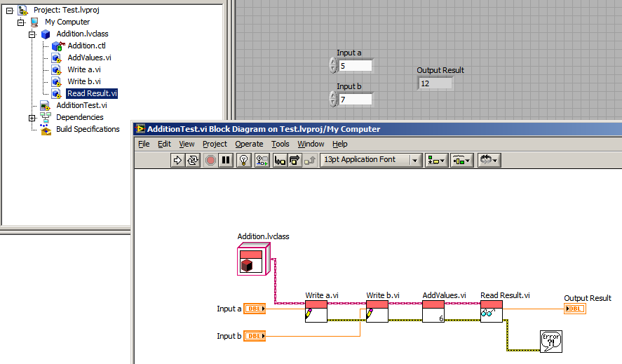Select Build Specifications in project tree
The image size is (622, 364).
[88, 129]
